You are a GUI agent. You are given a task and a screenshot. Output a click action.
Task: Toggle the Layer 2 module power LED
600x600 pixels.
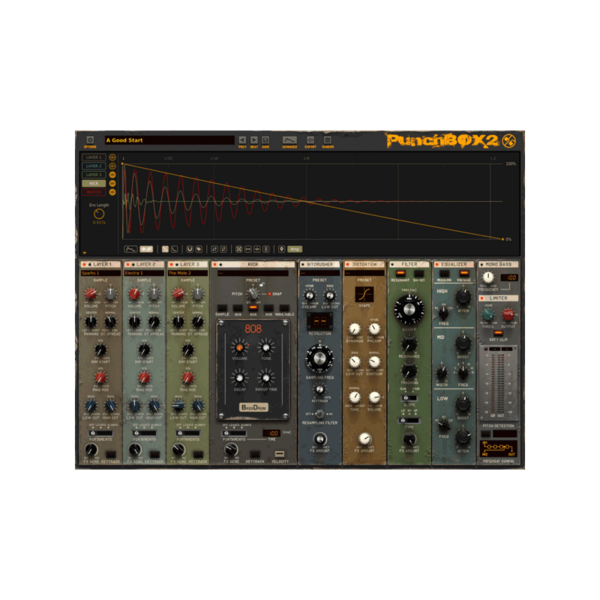128,264
